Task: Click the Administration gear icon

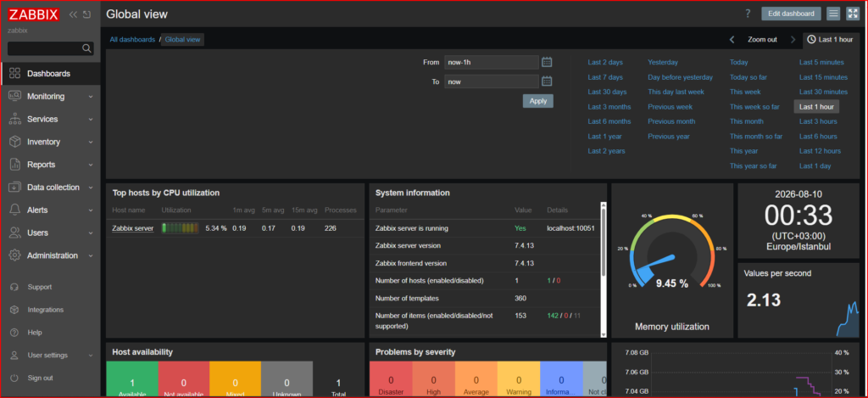Action: coord(15,255)
